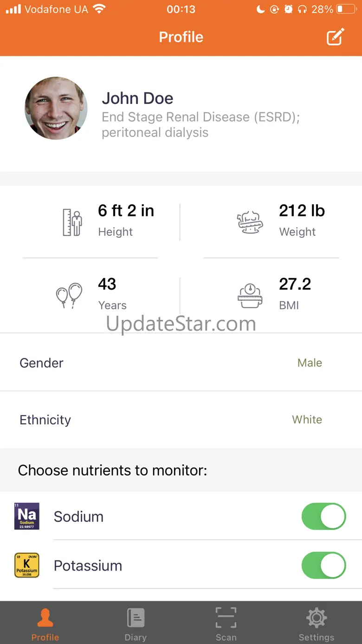Tap the weight scale icon

click(x=250, y=222)
